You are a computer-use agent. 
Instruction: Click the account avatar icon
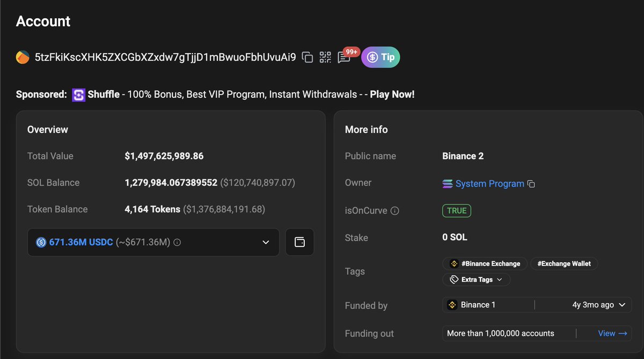pos(23,57)
